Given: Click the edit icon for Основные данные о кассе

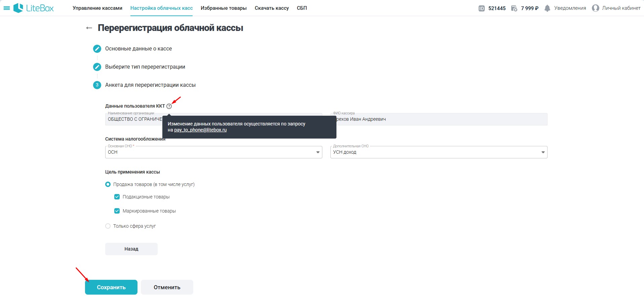Looking at the screenshot, I should [x=97, y=49].
